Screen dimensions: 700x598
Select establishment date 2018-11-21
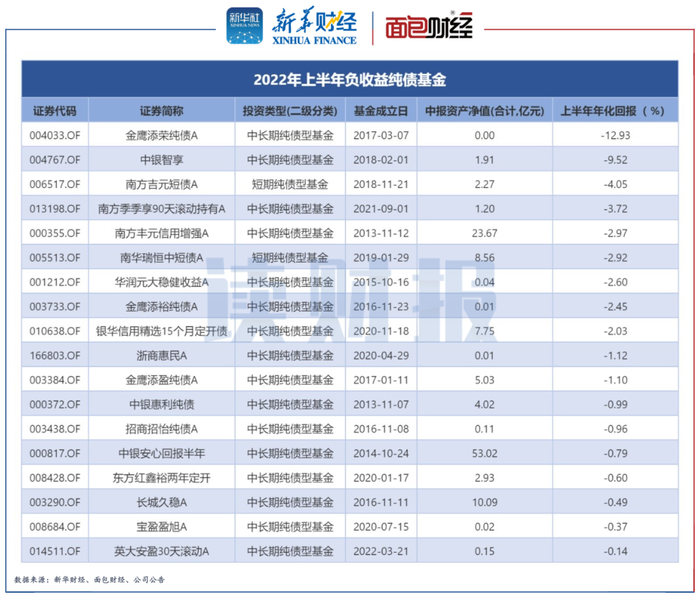click(x=381, y=184)
